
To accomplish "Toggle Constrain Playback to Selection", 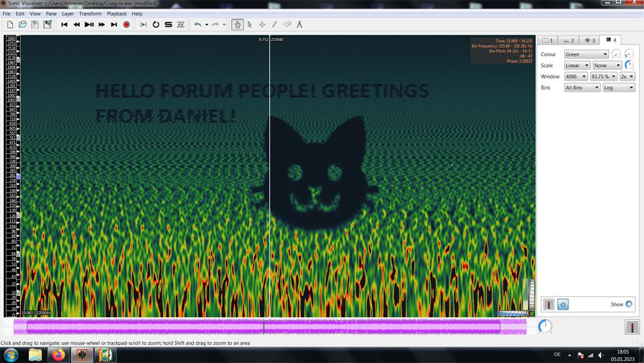I will click(144, 25).
